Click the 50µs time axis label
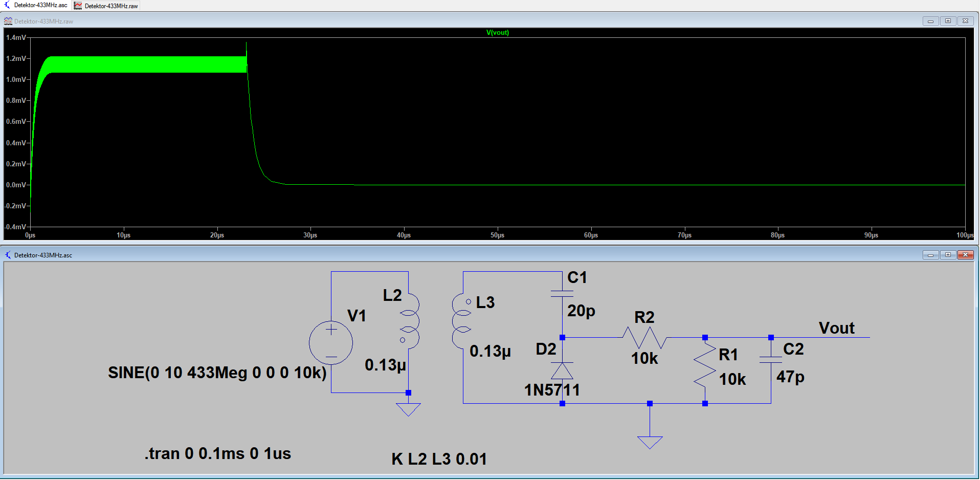The height and width of the screenshot is (480, 980). tap(497, 235)
